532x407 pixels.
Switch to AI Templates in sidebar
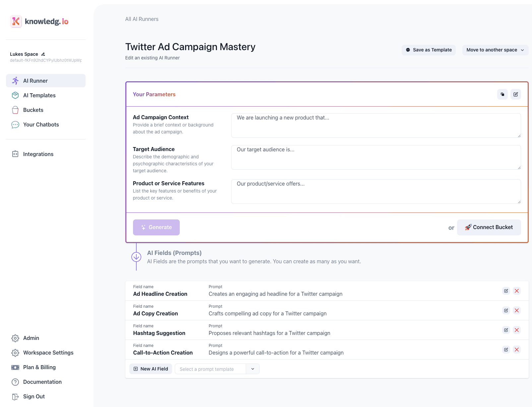pyautogui.click(x=39, y=95)
